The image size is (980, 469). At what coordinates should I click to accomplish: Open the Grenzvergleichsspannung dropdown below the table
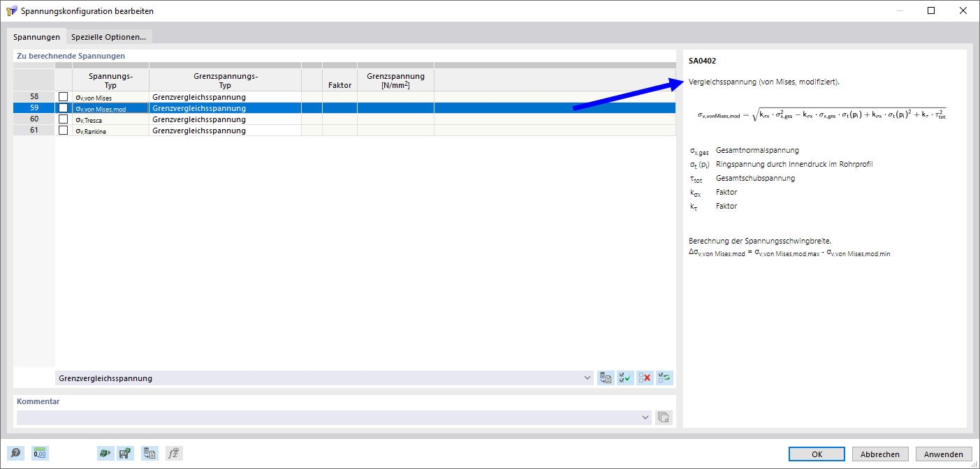[325, 378]
